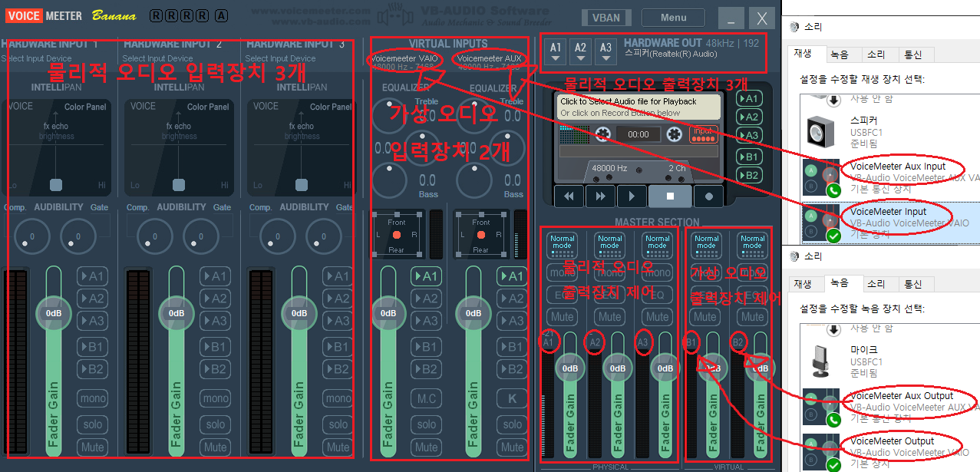Open the 재생 tab in the upper sound dialog
This screenshot has height=472, width=980.
point(803,54)
